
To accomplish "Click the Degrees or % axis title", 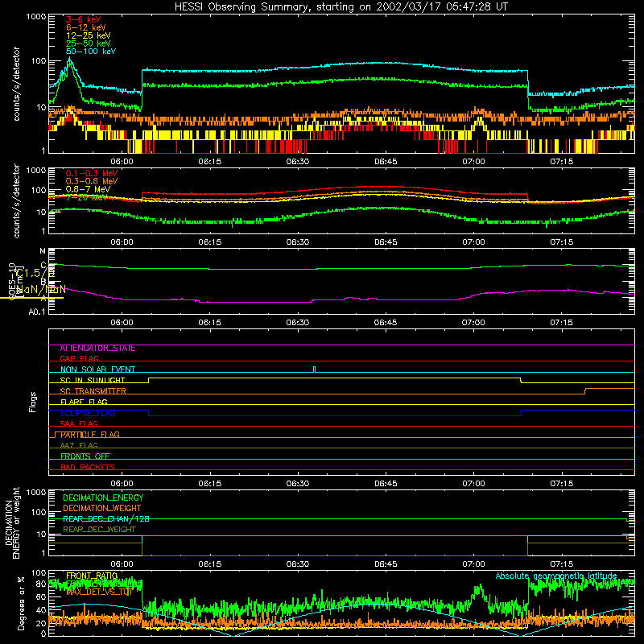I will coord(21,603).
